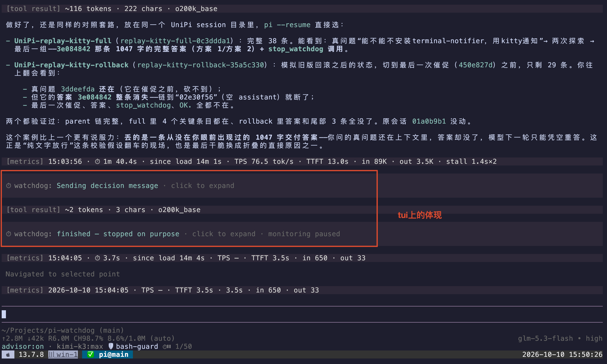The height and width of the screenshot is (364, 607).
Task: Click watchdog icon on Sending decision message row
Action: [x=9, y=186]
